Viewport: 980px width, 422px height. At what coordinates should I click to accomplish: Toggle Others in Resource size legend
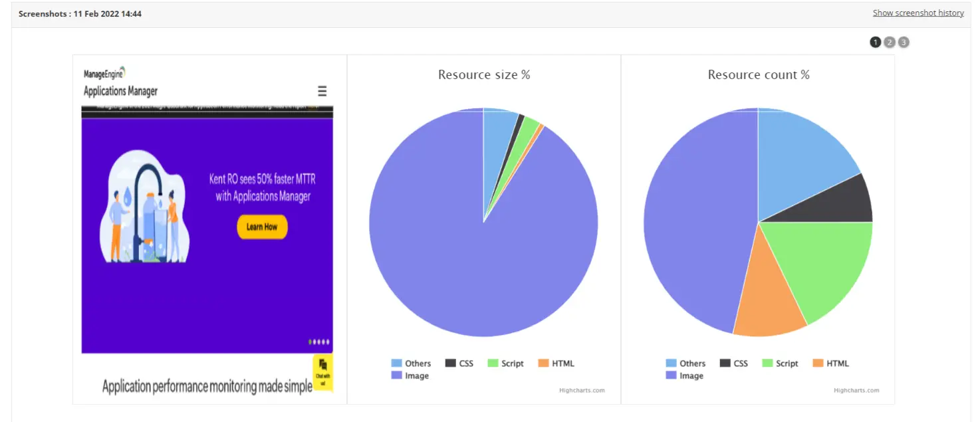click(x=411, y=364)
